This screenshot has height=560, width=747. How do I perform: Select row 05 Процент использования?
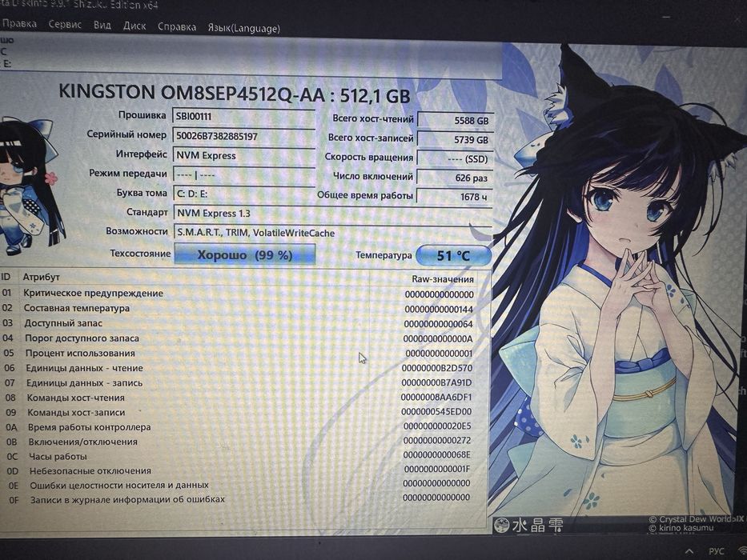tap(239, 353)
